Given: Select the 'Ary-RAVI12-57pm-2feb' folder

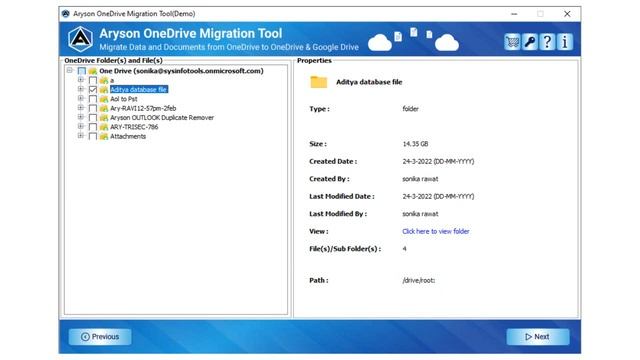Looking at the screenshot, I should click(x=143, y=108).
